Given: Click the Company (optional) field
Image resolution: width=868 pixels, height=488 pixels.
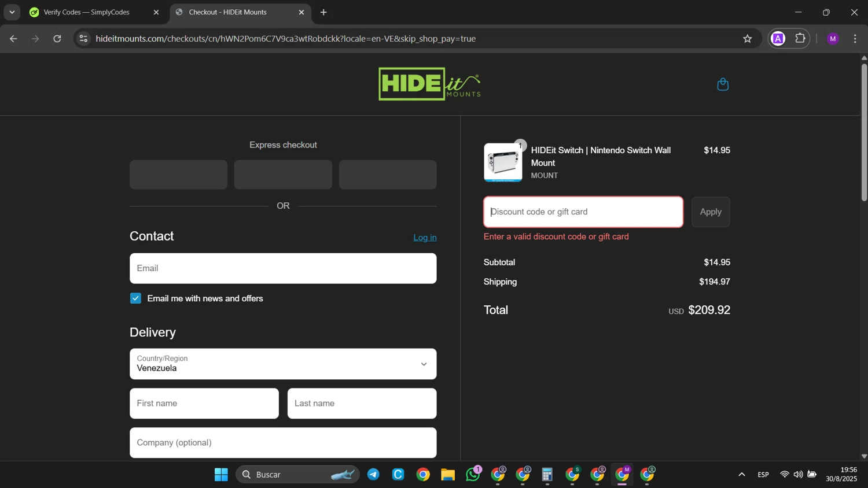Looking at the screenshot, I should (x=283, y=443).
